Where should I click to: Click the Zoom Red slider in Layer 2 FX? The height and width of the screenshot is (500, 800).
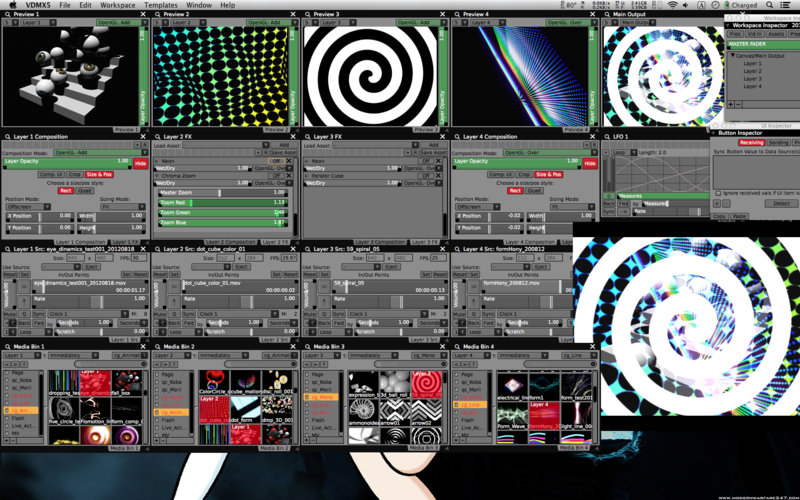click(x=222, y=203)
